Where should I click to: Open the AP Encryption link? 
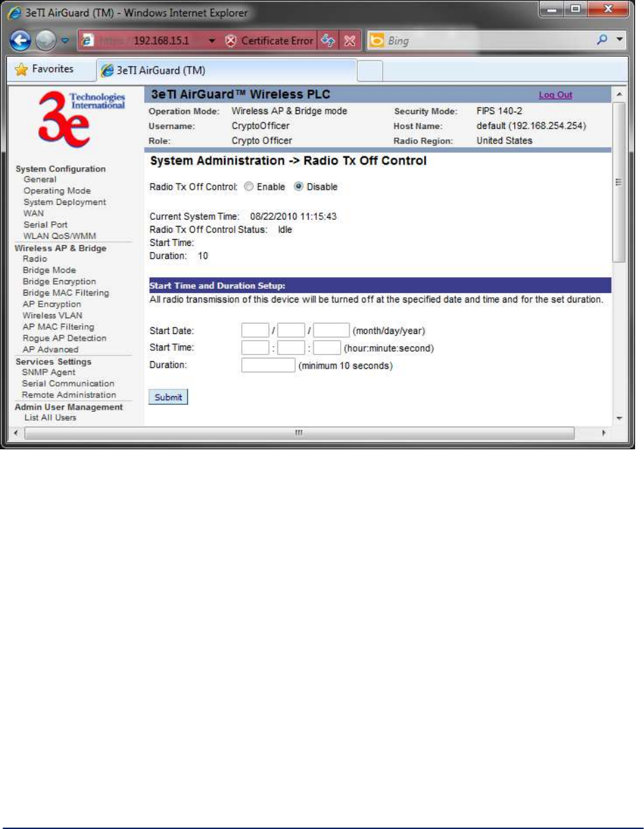pyautogui.click(x=52, y=304)
